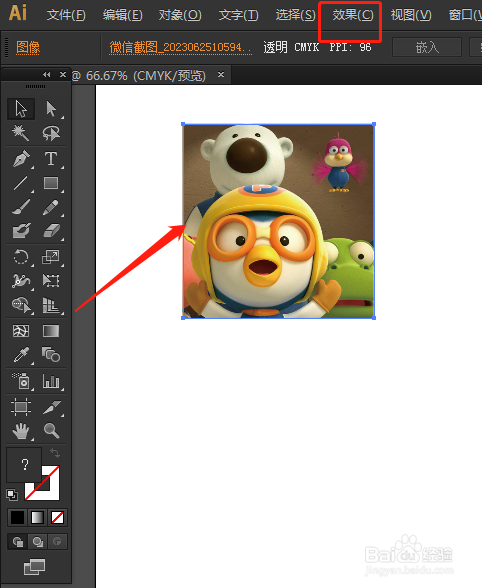Open the 效果(C) menu
Image resolution: width=482 pixels, height=588 pixels.
pyautogui.click(x=353, y=15)
